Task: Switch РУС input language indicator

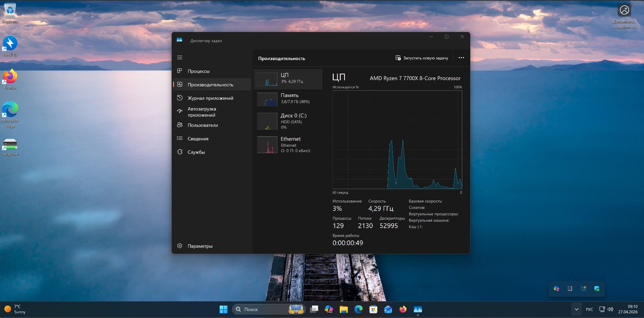Action: click(589, 309)
